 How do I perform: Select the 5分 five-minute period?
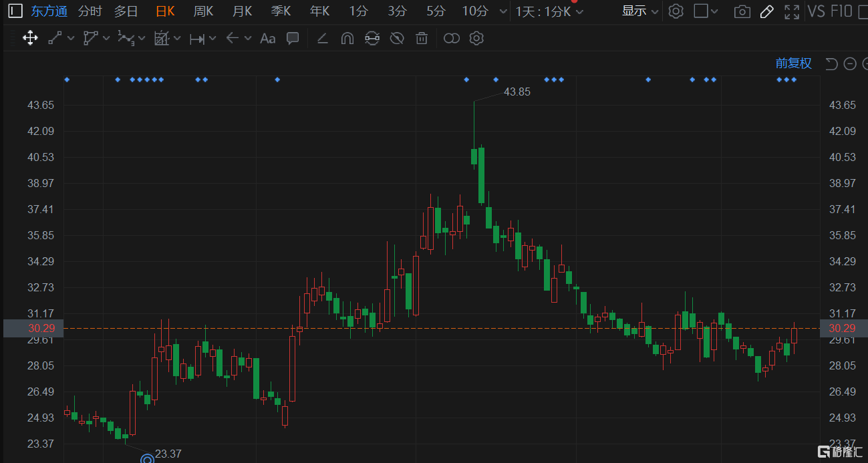pyautogui.click(x=436, y=11)
